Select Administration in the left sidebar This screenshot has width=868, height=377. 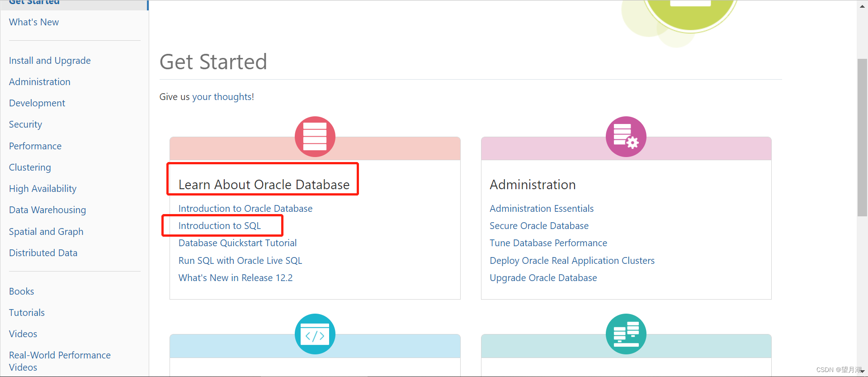40,82
